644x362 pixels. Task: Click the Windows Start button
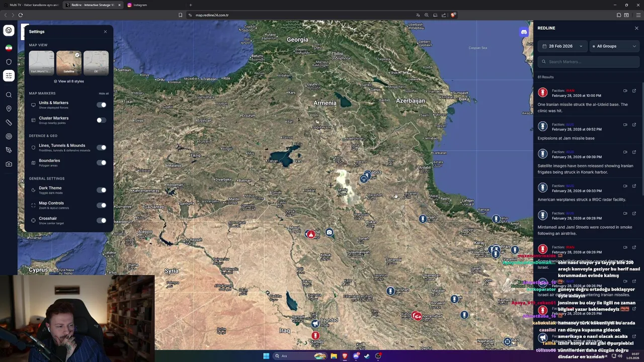(x=266, y=356)
